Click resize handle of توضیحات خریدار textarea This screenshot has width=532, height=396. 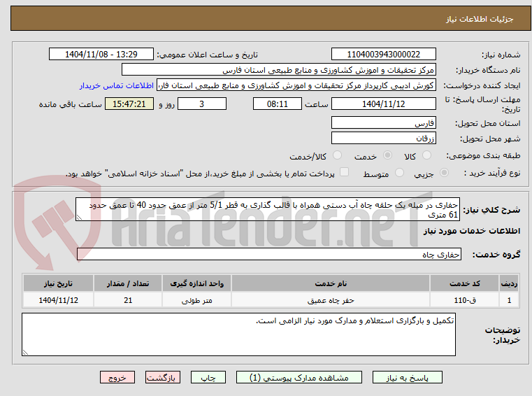(25, 352)
